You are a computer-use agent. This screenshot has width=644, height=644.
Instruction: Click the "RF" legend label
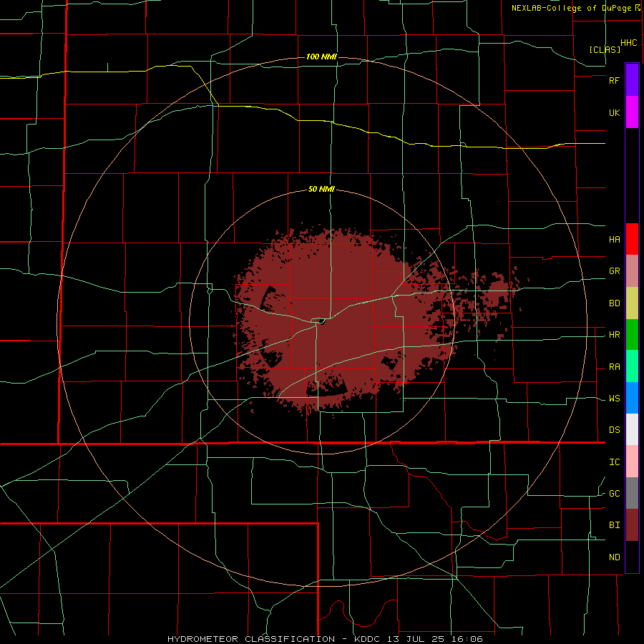pos(614,80)
